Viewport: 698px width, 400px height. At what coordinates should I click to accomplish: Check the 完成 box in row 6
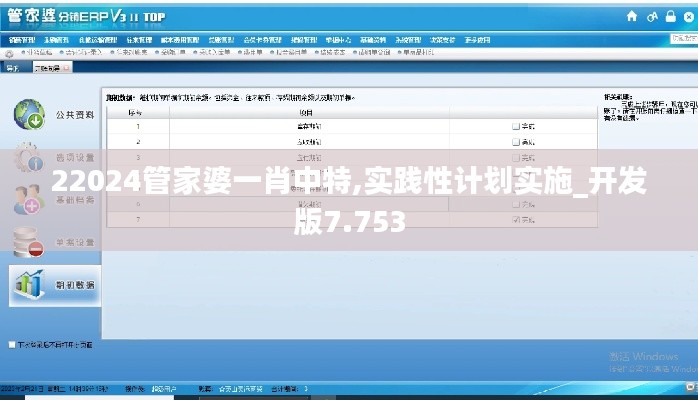[x=516, y=204]
